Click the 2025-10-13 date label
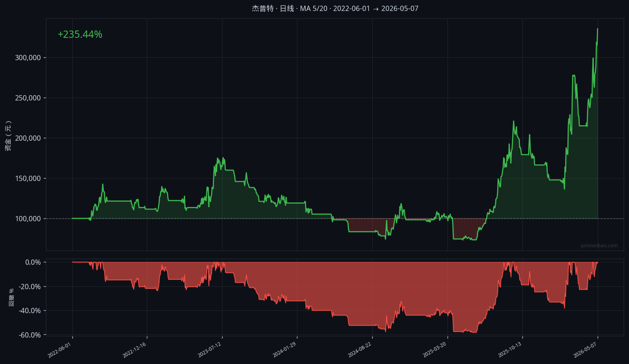 click(x=510, y=350)
